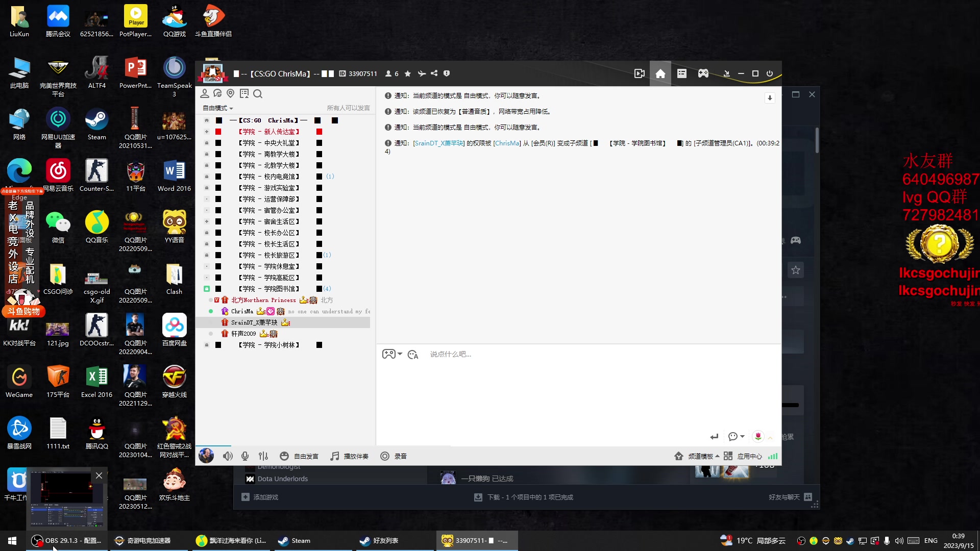Select user 北方Northern Princess in the list
Screen dimensions: 980x551
pyautogui.click(x=263, y=300)
